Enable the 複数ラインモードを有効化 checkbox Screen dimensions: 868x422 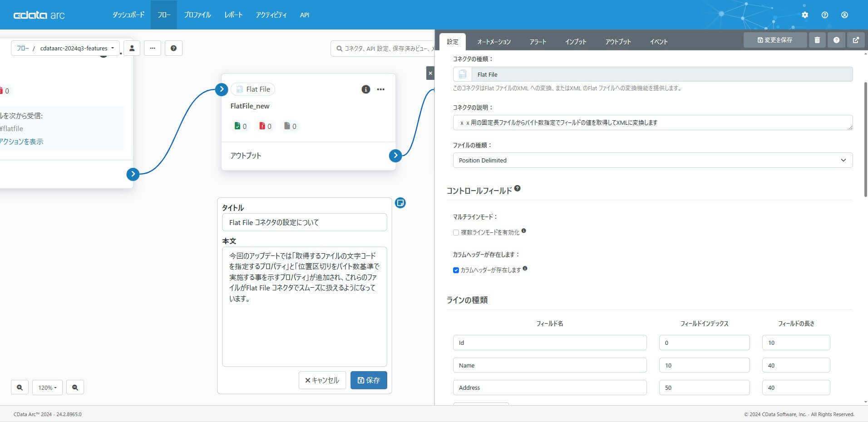[456, 233]
